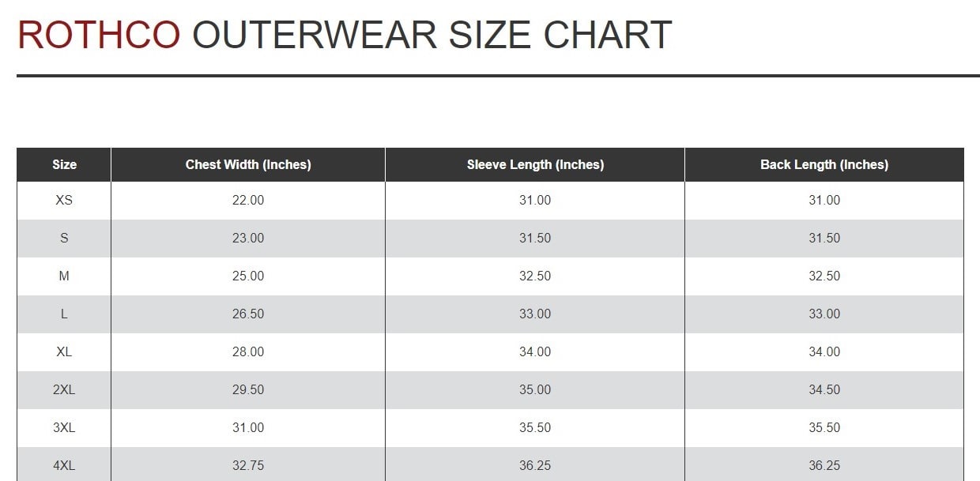Click sleeve length 32.50 in M row
Screen dimensions: 980x481
(x=535, y=276)
